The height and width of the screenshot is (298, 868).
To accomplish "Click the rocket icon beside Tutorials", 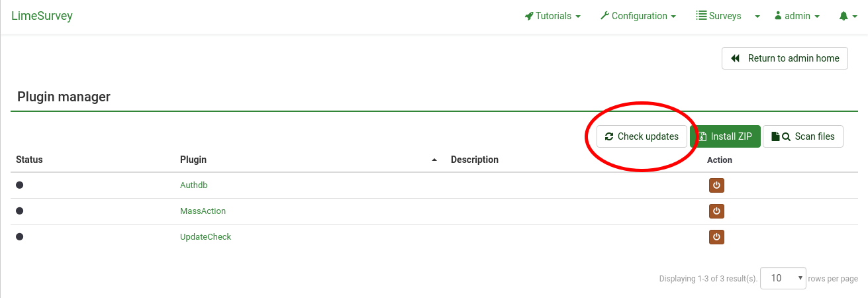I will pyautogui.click(x=529, y=16).
